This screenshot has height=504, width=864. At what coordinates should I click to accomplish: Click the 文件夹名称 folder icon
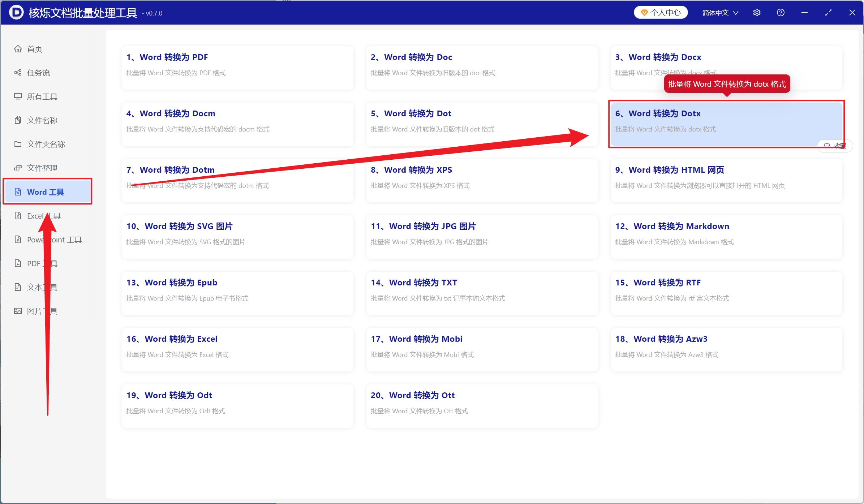(x=18, y=144)
